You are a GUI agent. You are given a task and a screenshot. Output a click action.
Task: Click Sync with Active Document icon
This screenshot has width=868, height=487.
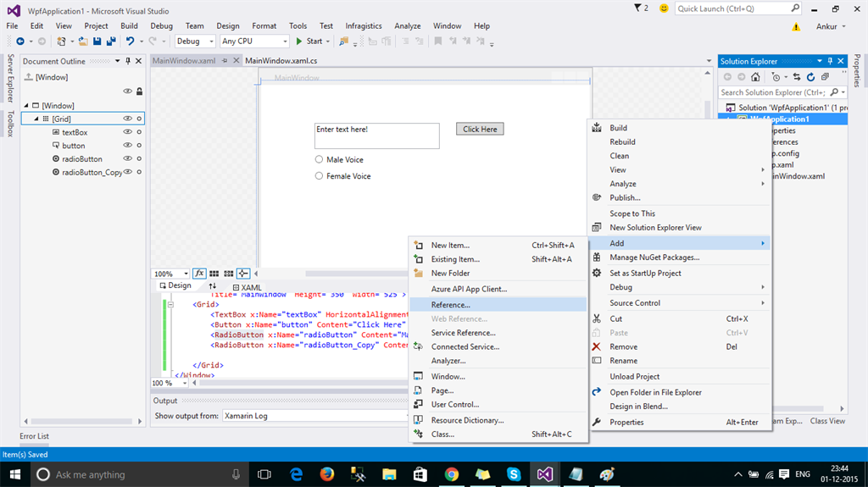pyautogui.click(x=797, y=77)
